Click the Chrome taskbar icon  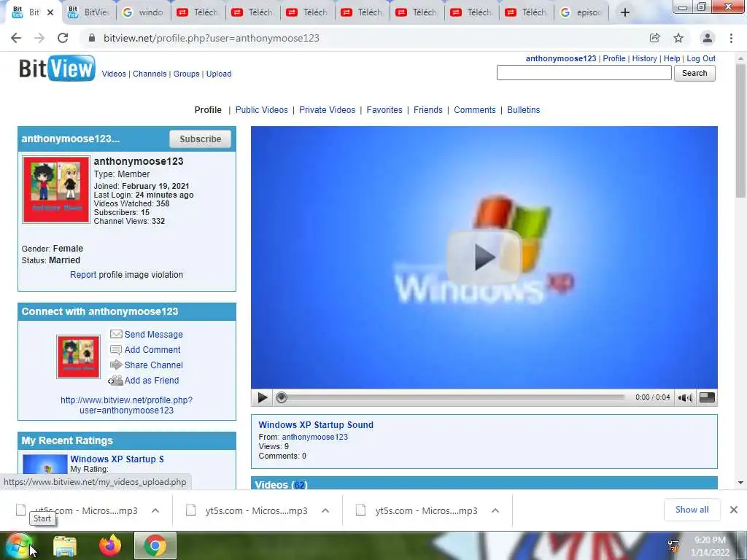click(x=155, y=545)
